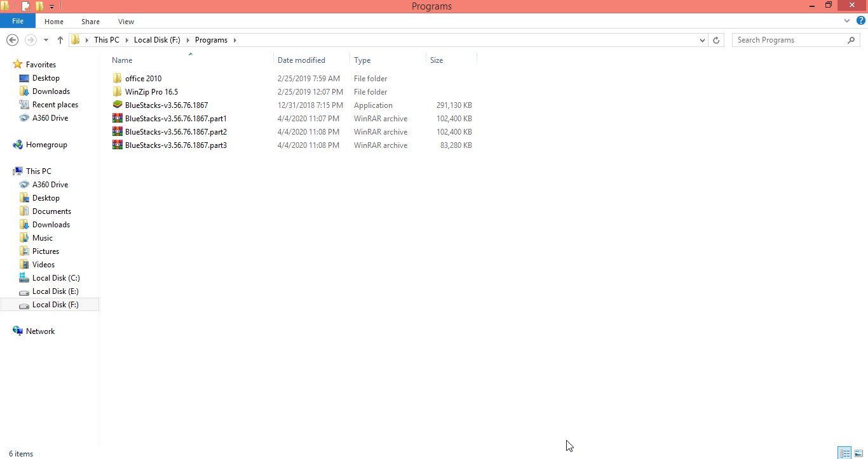Switch to Details view in the status bar
This screenshot has width=868, height=459.
point(844,453)
